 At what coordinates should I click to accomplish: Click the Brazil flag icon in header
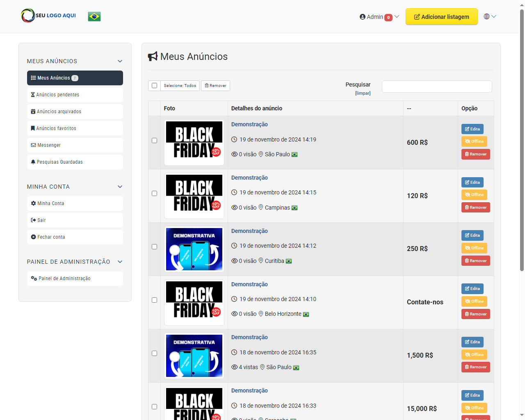[x=94, y=16]
